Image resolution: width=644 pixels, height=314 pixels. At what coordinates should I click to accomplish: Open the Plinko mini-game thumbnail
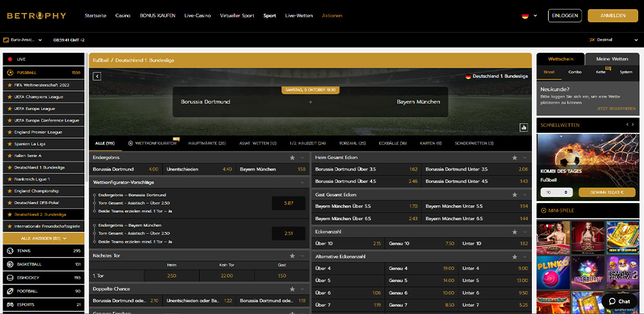pyautogui.click(x=553, y=273)
